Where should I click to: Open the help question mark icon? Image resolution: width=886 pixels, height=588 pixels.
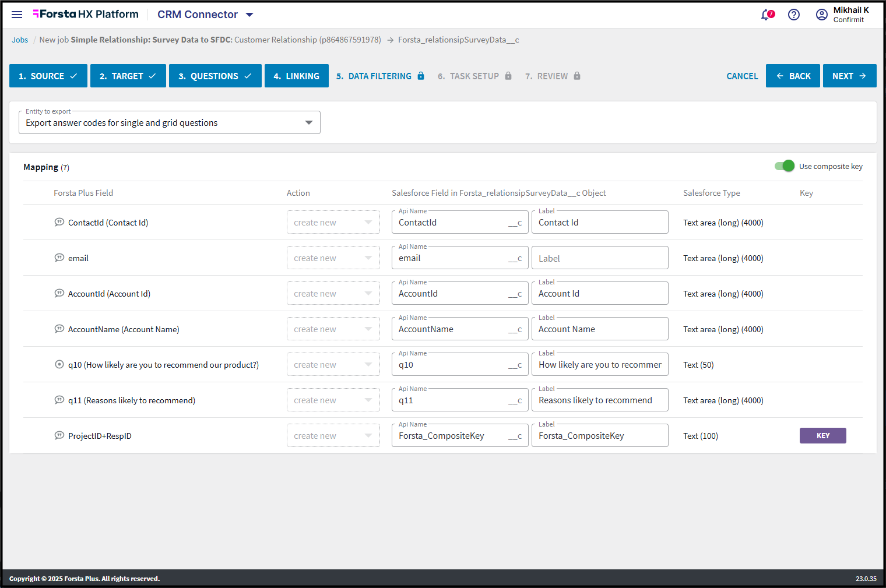[794, 15]
